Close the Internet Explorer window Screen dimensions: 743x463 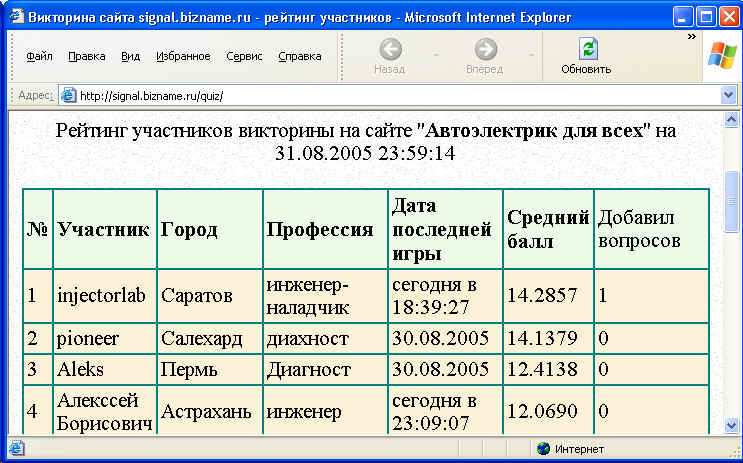tap(729, 18)
